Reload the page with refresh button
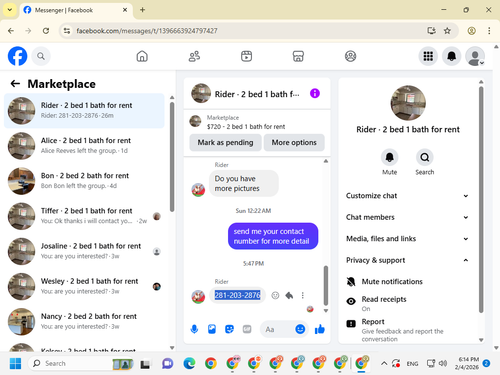Screen dimensions: 500x375 click(46, 31)
